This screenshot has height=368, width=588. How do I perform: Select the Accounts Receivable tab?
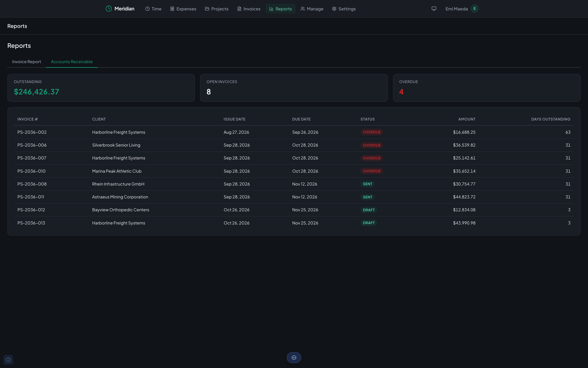[x=72, y=62]
